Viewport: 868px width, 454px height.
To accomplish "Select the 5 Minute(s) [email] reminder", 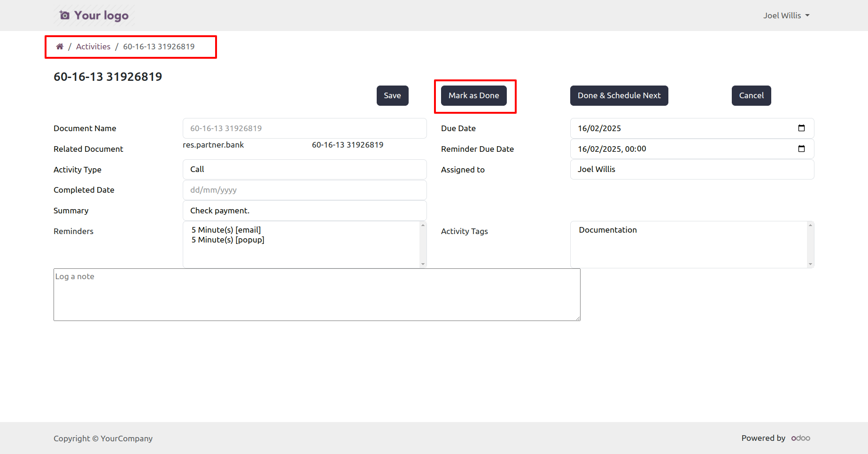I will [x=226, y=230].
